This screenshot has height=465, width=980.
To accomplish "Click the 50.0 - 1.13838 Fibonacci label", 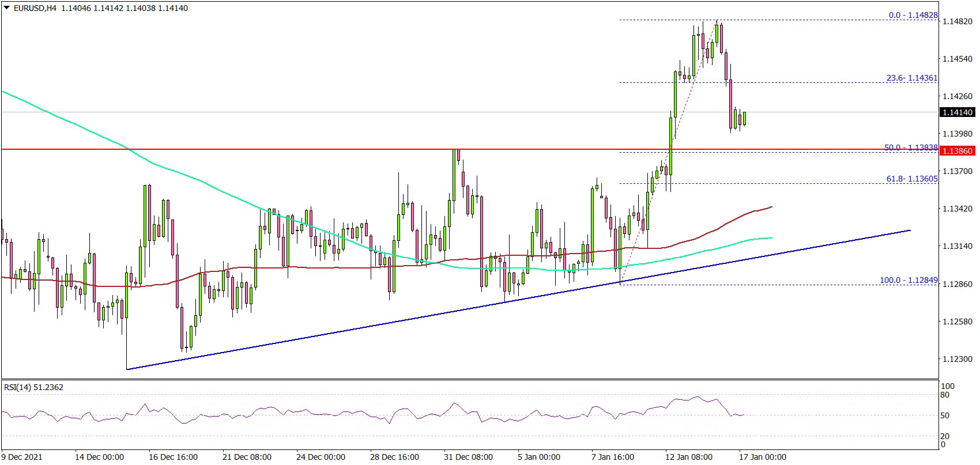I will tap(911, 148).
